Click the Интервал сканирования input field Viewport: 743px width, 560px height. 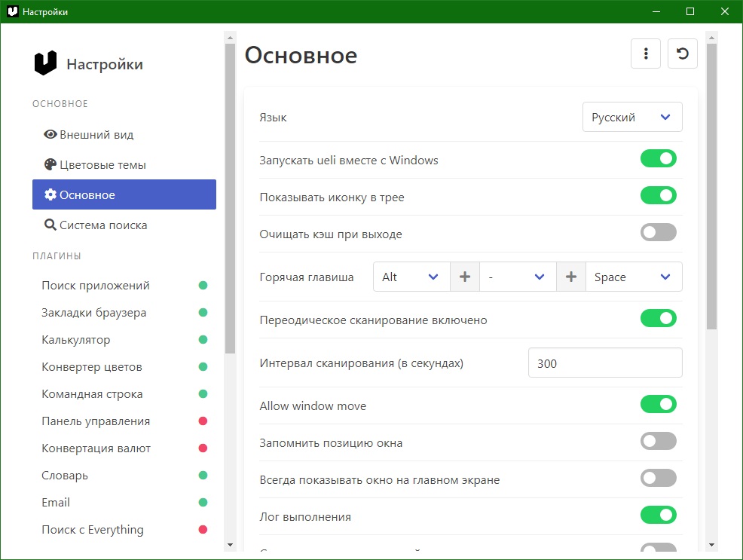(605, 363)
